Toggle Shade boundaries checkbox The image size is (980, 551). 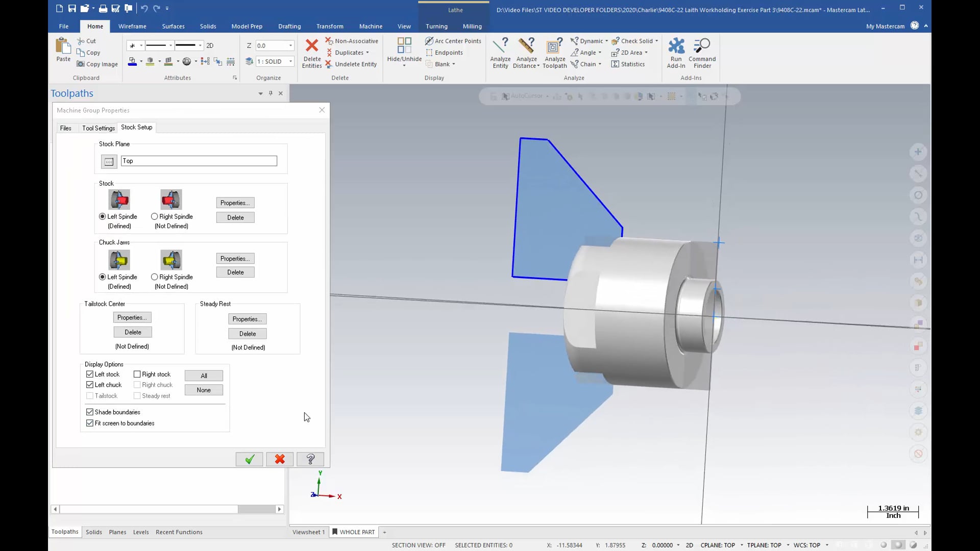click(x=90, y=412)
